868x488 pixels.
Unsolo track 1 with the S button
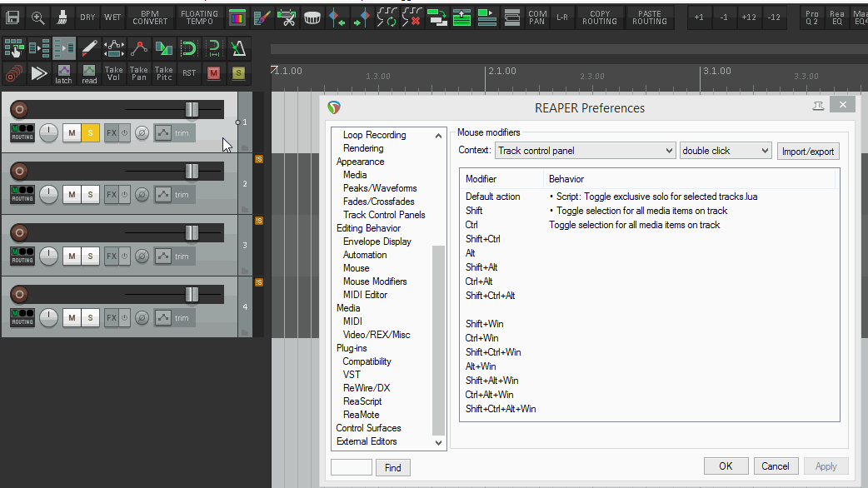pos(90,132)
